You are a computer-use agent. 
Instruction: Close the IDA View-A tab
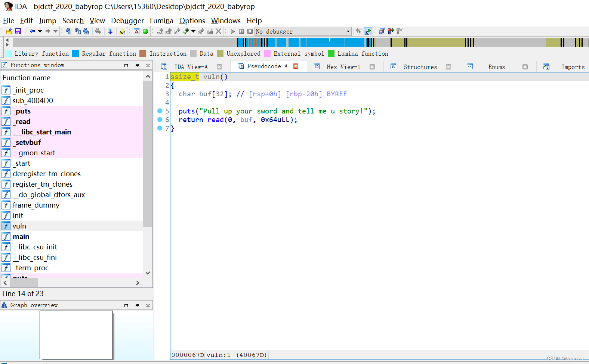click(x=219, y=67)
